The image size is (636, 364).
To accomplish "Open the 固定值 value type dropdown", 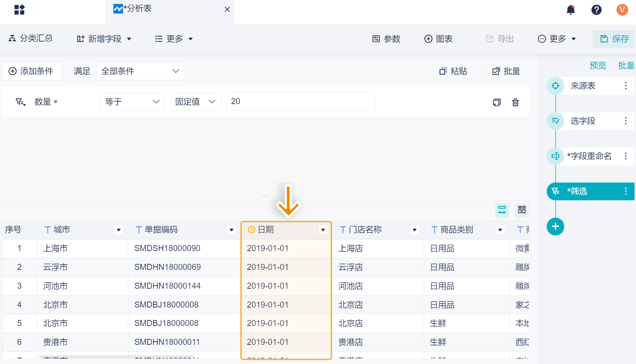I will coord(196,102).
